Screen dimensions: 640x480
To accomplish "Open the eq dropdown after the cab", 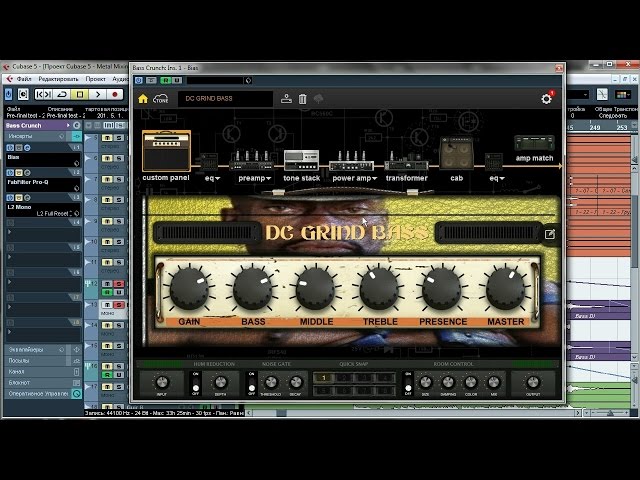I will pyautogui.click(x=502, y=179).
